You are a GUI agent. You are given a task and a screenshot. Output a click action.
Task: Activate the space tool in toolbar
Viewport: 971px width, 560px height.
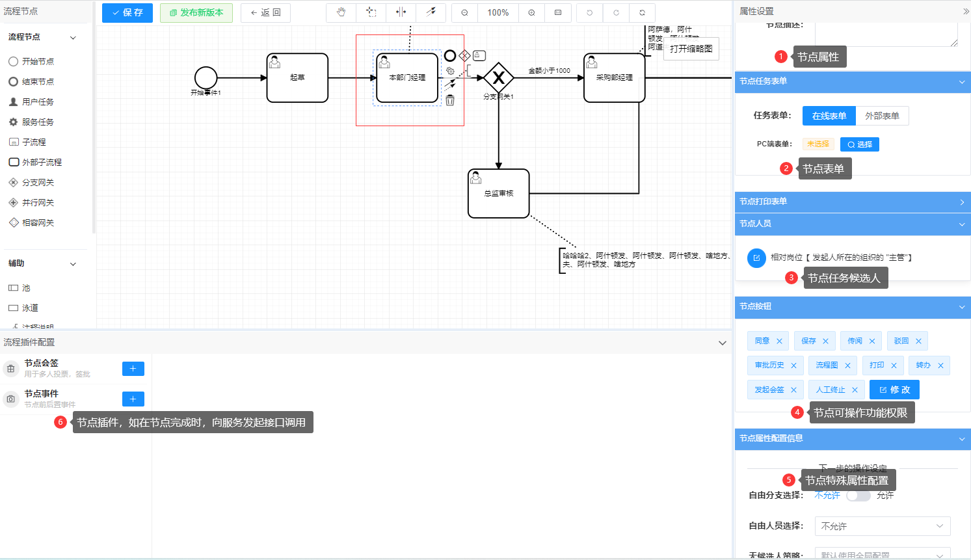coord(401,12)
